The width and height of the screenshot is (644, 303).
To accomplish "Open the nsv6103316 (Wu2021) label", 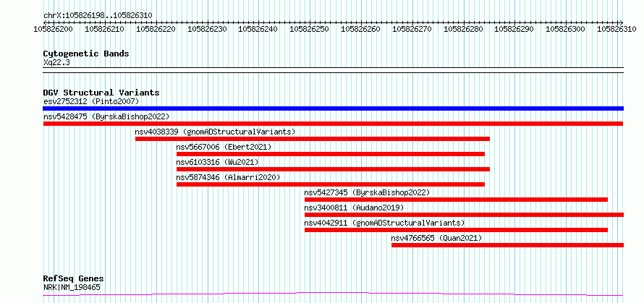I will (x=218, y=162).
